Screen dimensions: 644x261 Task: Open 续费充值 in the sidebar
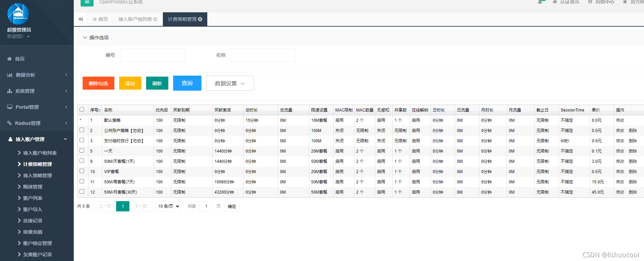(32, 232)
